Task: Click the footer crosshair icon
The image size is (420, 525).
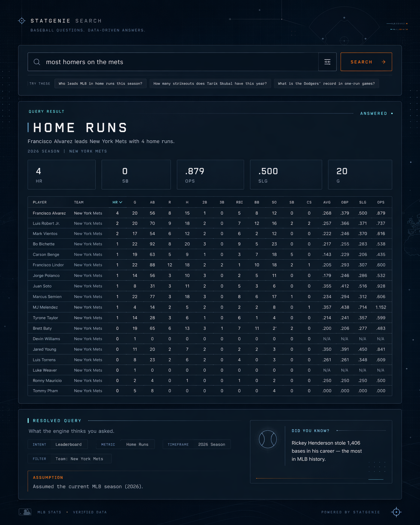Action: click(x=396, y=512)
